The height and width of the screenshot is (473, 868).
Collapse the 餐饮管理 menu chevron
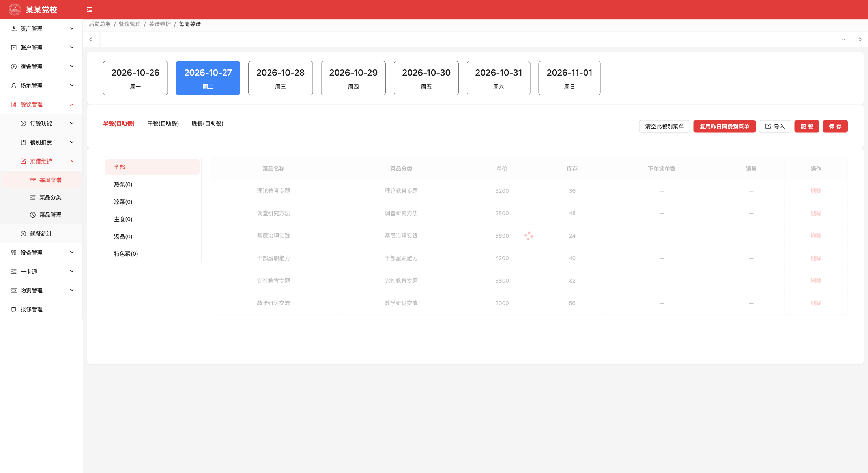point(72,104)
